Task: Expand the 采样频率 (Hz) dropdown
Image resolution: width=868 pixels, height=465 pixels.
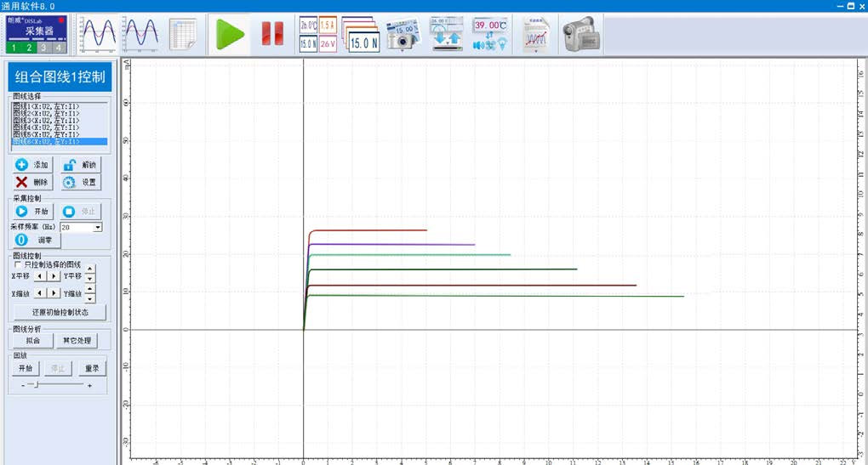Action: tap(98, 228)
